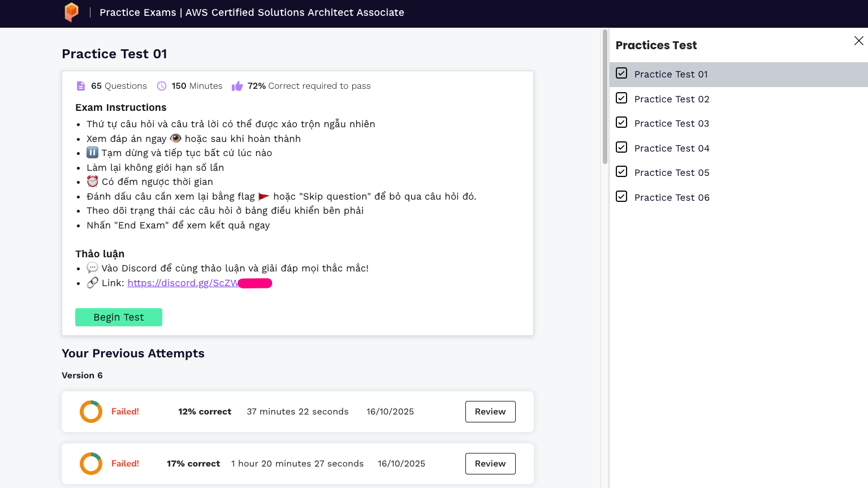
Task: Toggle checkbox for Practice Test 02
Action: tap(621, 98)
